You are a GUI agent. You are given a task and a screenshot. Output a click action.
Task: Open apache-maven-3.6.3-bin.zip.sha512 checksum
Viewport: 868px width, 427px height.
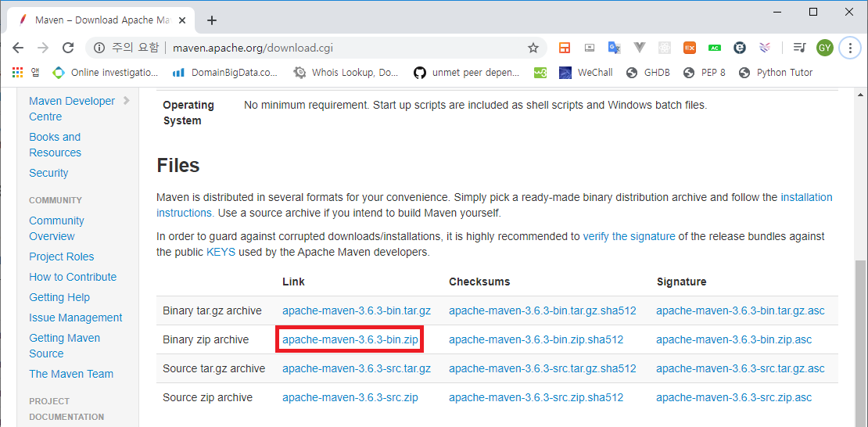click(536, 339)
